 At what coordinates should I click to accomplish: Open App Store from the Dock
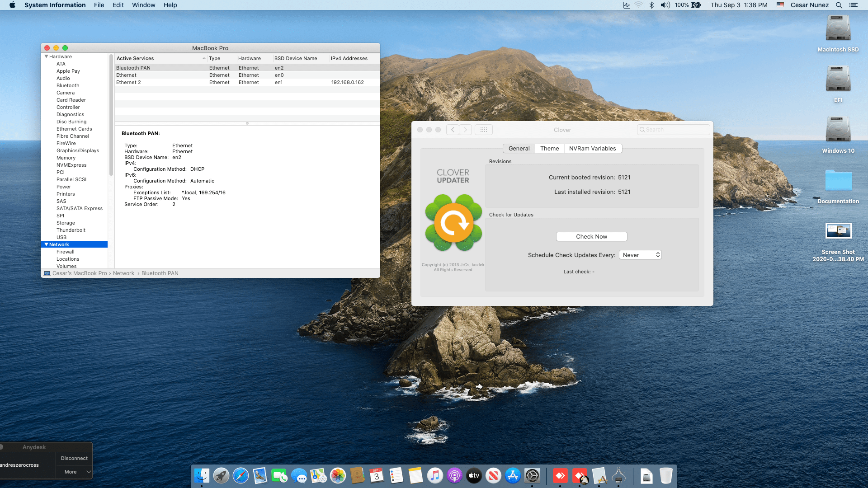[513, 476]
